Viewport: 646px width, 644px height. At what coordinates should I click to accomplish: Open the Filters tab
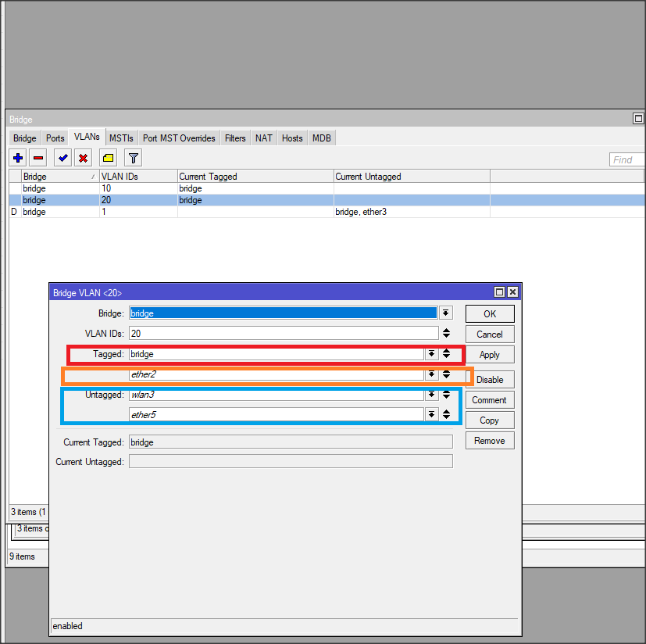coord(235,138)
